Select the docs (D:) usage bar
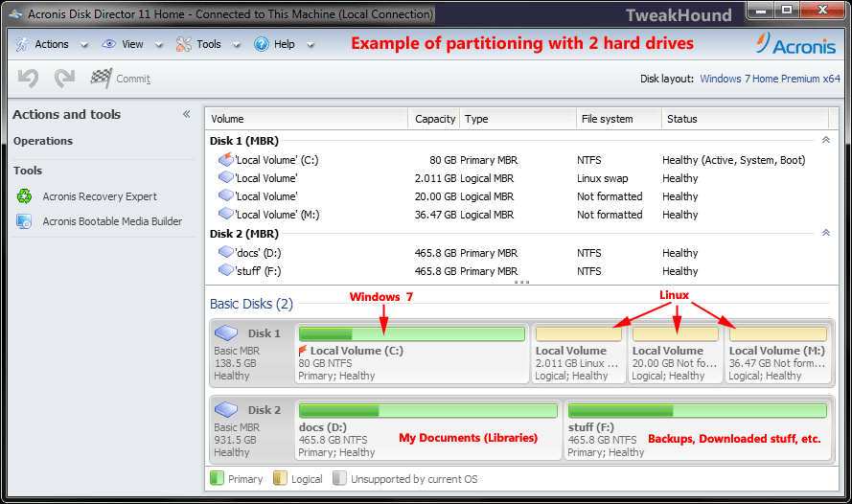 coord(428,410)
